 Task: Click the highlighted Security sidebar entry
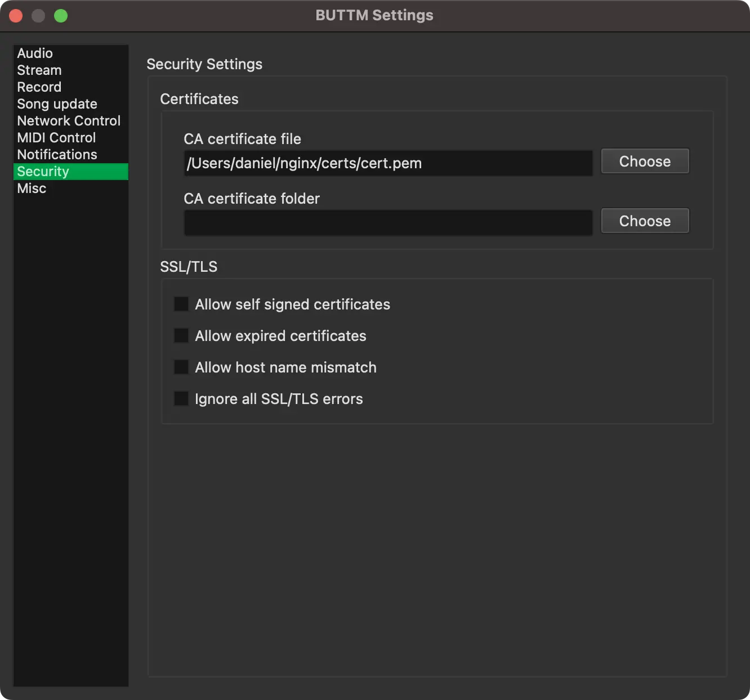[43, 171]
